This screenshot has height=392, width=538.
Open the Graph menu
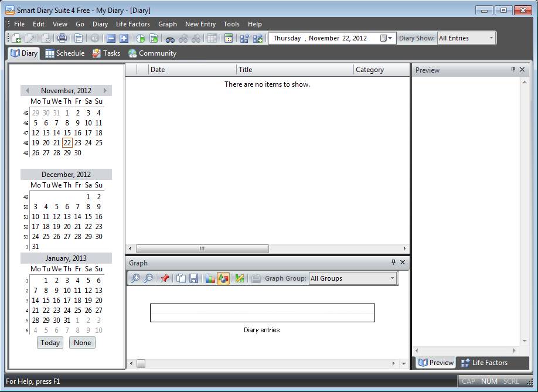[168, 24]
